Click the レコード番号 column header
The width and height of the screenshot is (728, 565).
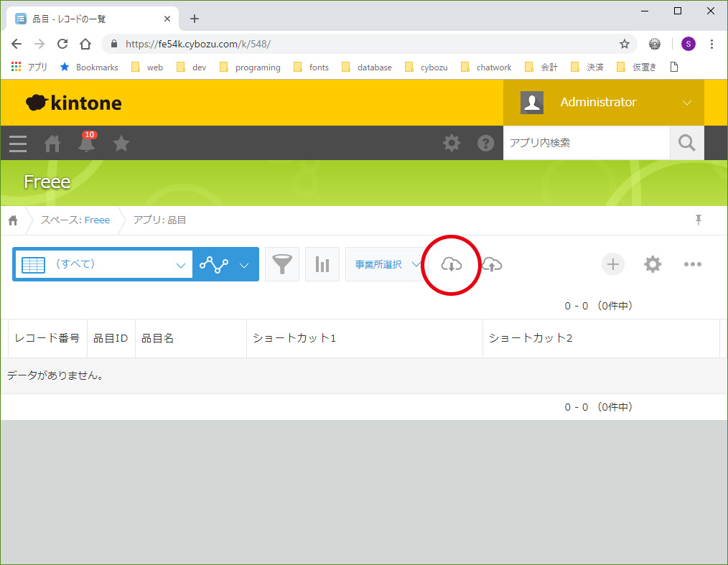[47, 338]
